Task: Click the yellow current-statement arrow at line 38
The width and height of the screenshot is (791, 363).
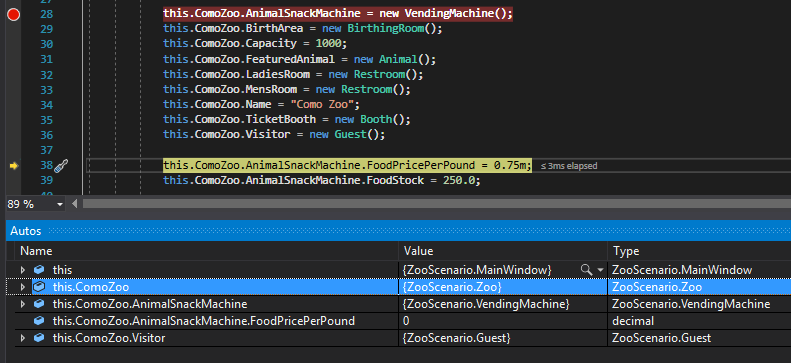Action: click(14, 166)
